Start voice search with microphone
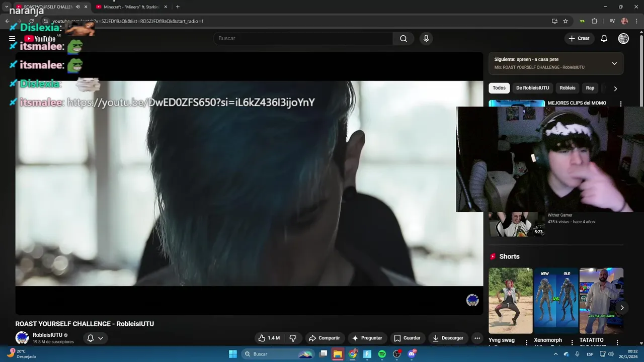This screenshot has height=362, width=644. click(x=426, y=39)
